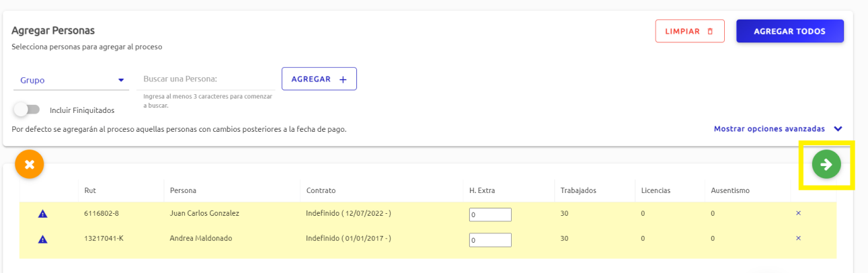Image resolution: width=868 pixels, height=273 pixels.
Task: Click the Ausentismo column header
Action: coord(729,190)
